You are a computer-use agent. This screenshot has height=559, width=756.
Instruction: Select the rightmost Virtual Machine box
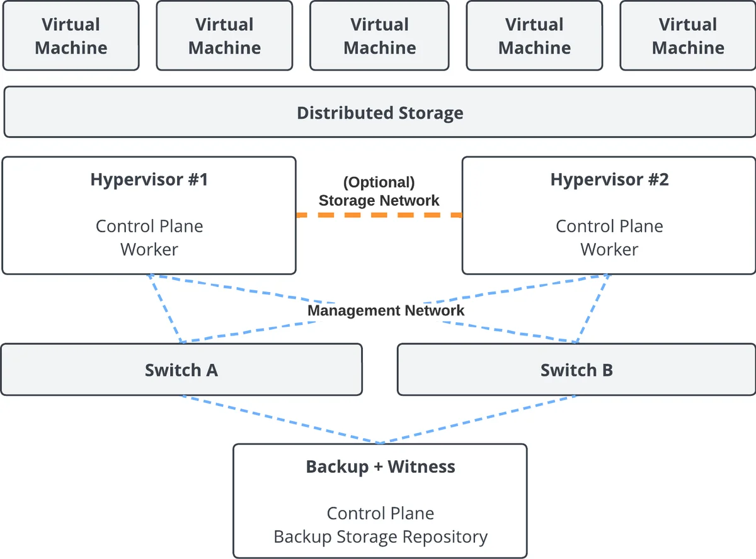(x=688, y=35)
